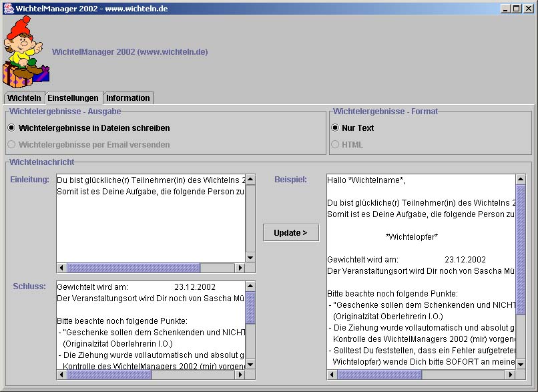Screen dimensions: 538x392
Task: Click Einleitung box scroll right arrow
Action: coord(240,268)
